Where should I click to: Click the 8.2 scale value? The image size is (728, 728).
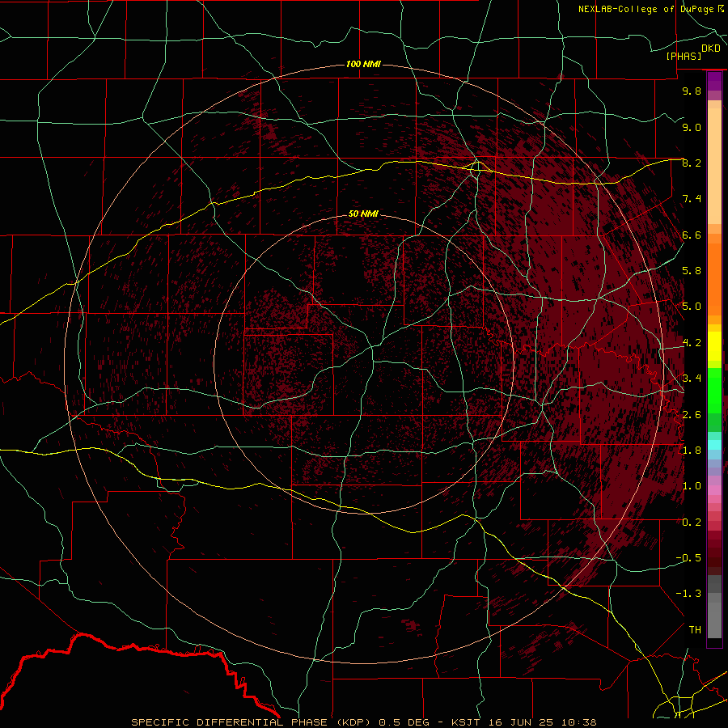click(x=692, y=163)
